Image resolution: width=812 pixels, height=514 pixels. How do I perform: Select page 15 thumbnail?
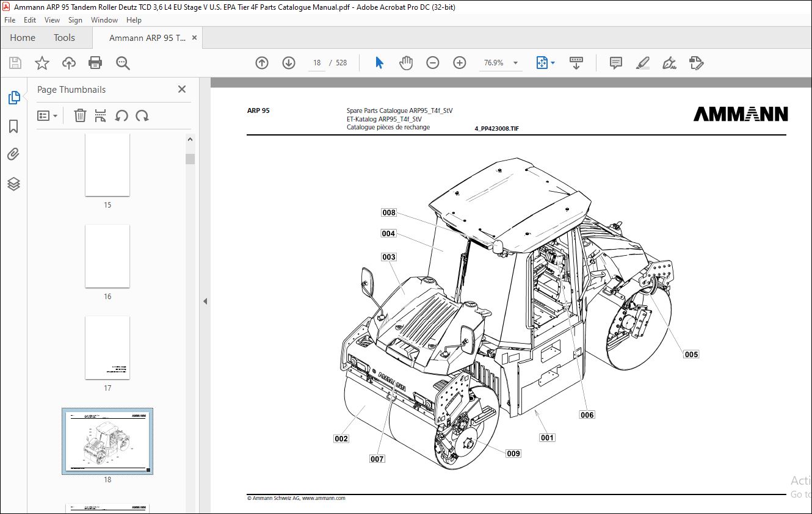[x=107, y=165]
